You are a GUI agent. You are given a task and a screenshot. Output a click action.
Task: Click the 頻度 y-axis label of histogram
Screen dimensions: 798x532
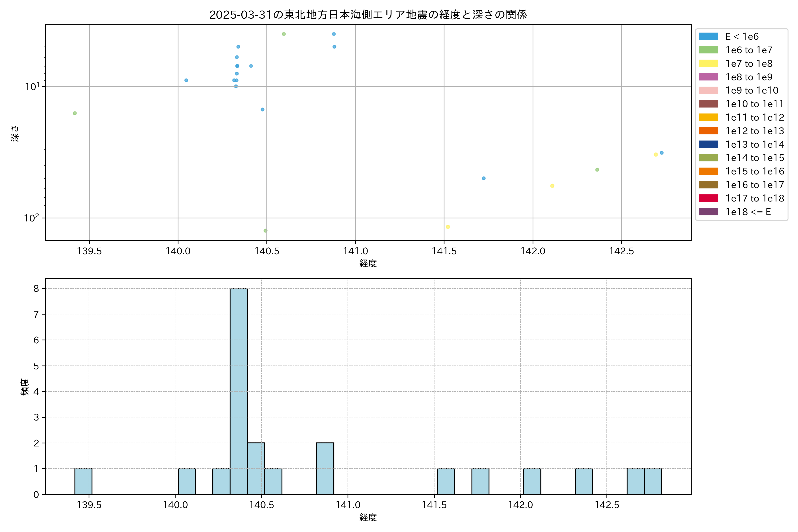25,387
